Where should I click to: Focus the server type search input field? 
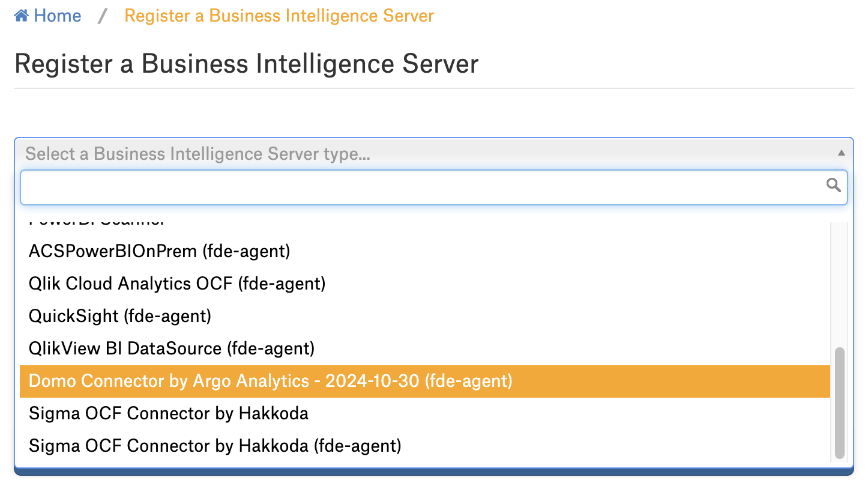(433, 187)
